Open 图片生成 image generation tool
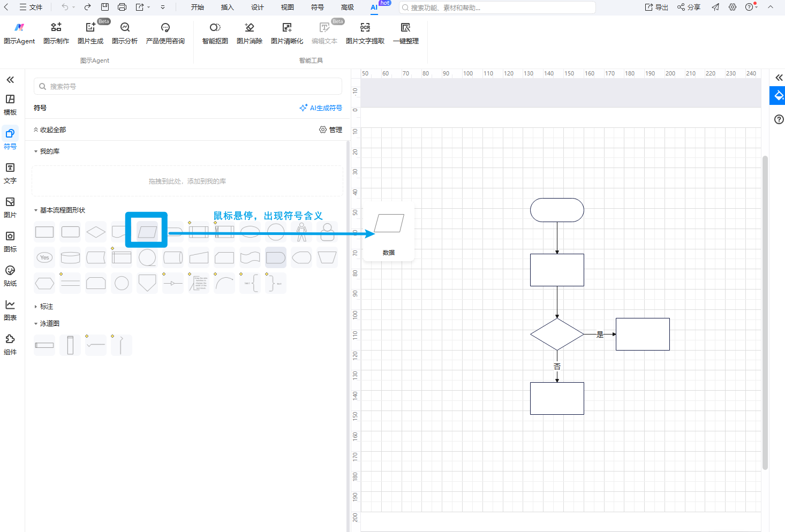 [x=90, y=33]
